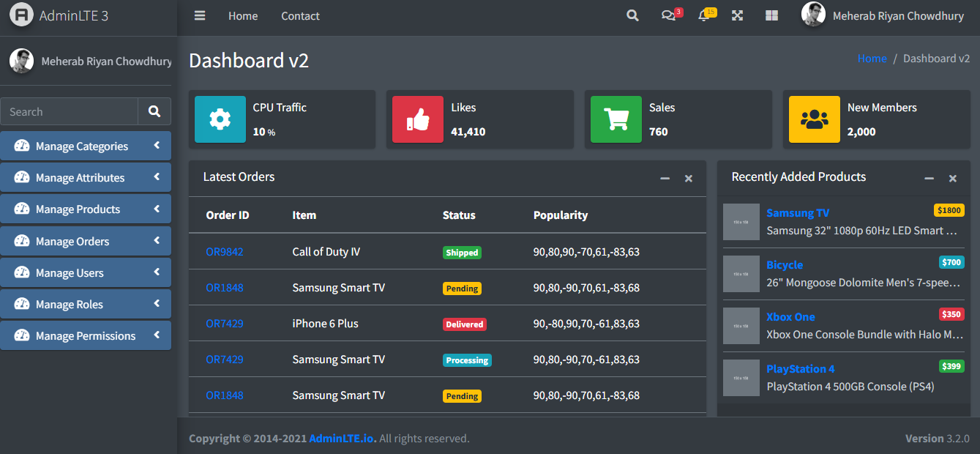Toggle sidebar with hamburger menu icon
This screenshot has width=980, height=454.
tap(200, 15)
